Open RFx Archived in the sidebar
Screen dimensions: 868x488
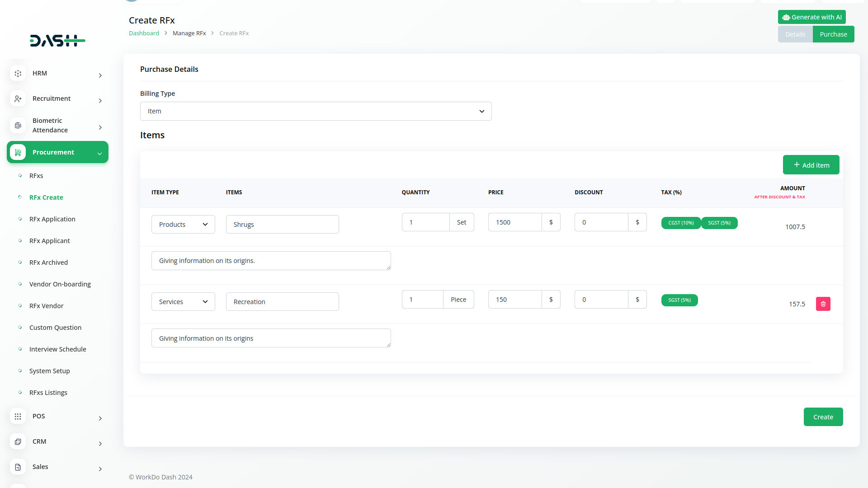point(48,263)
